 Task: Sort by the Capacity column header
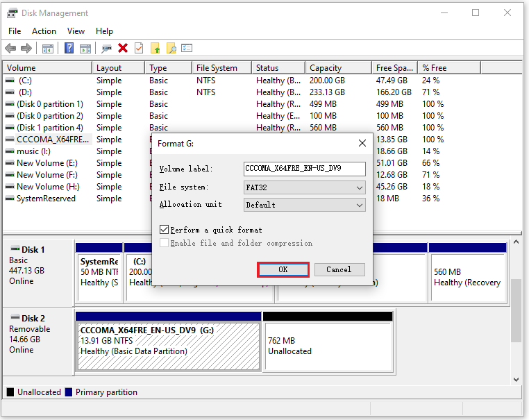pyautogui.click(x=338, y=68)
